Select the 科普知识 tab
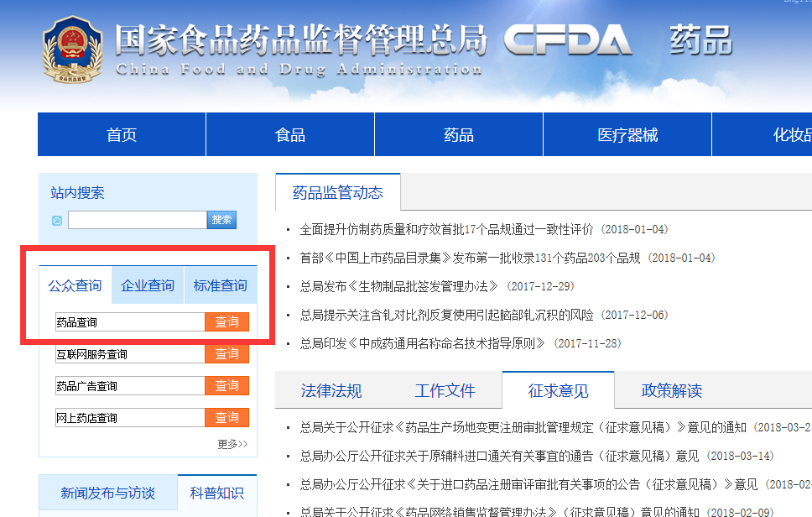Image resolution: width=812 pixels, height=517 pixels. click(217, 493)
